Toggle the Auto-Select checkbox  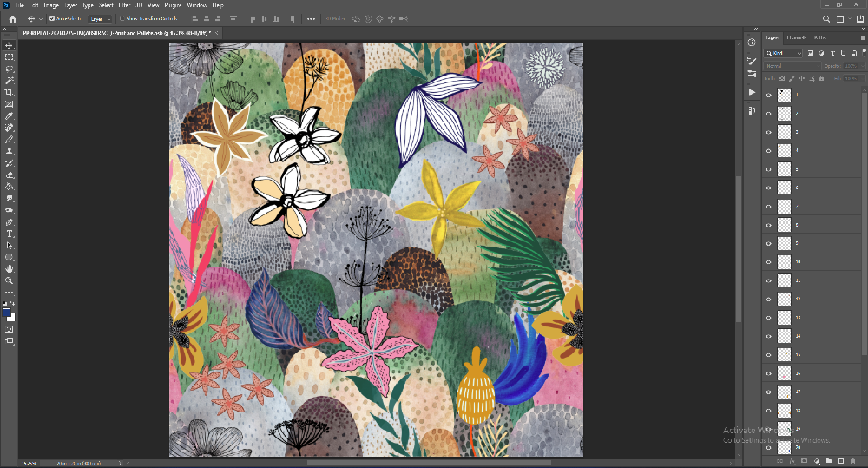click(x=52, y=19)
